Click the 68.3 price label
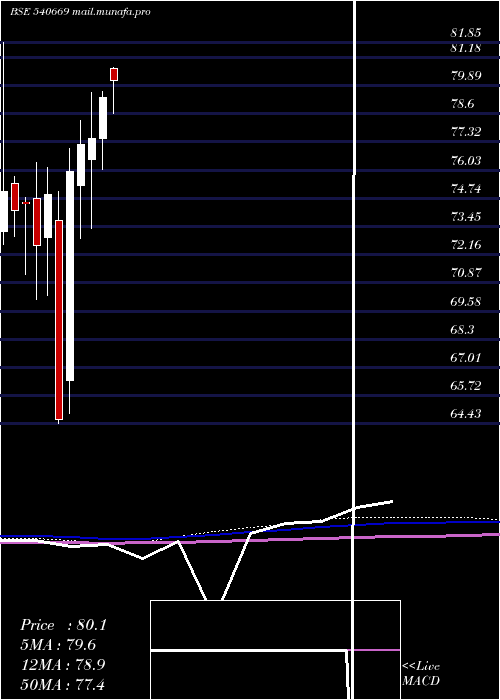Image resolution: width=500 pixels, height=700 pixels. point(462,329)
